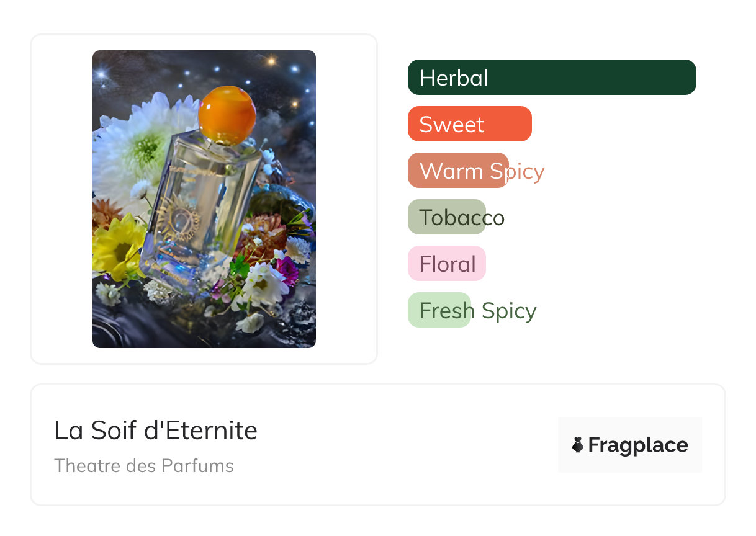
Task: Click the Floral accord bar
Action: tap(447, 264)
